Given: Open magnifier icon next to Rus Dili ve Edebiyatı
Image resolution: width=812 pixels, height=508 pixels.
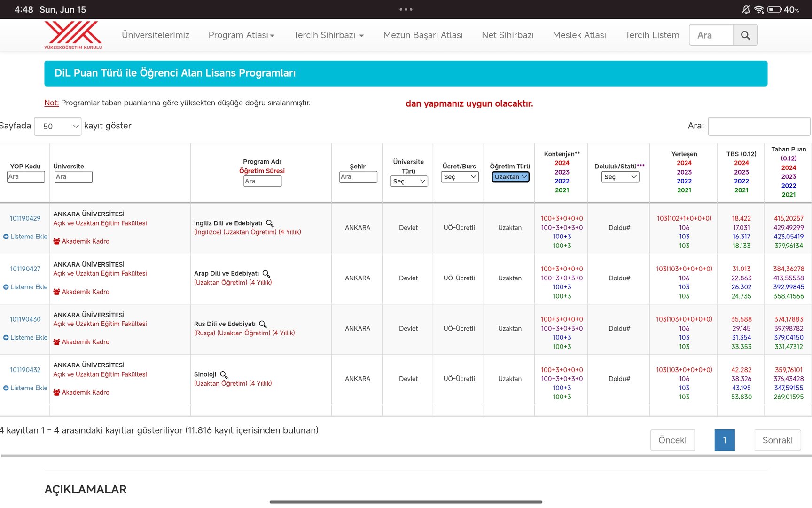Looking at the screenshot, I should coord(263,324).
